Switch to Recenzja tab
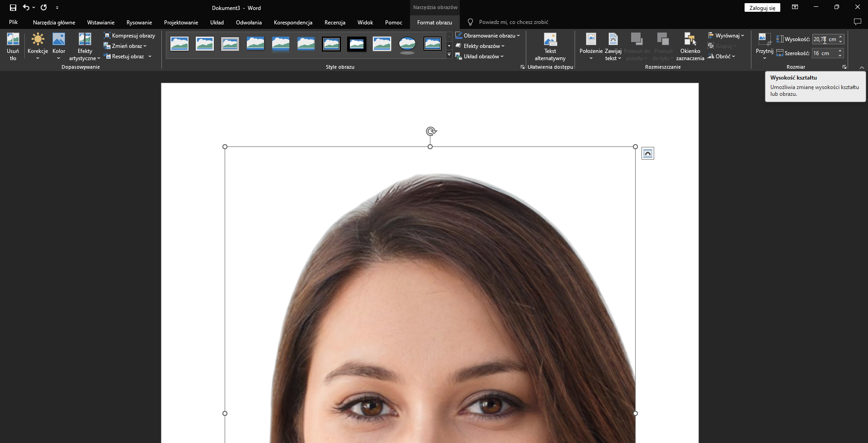Viewport: 868px width, 443px height. point(335,22)
